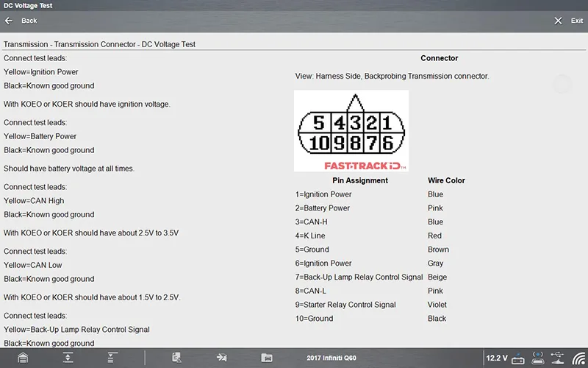Viewport: 588px width, 368px height.
Task: Click the Wire Color column header
Action: point(446,180)
